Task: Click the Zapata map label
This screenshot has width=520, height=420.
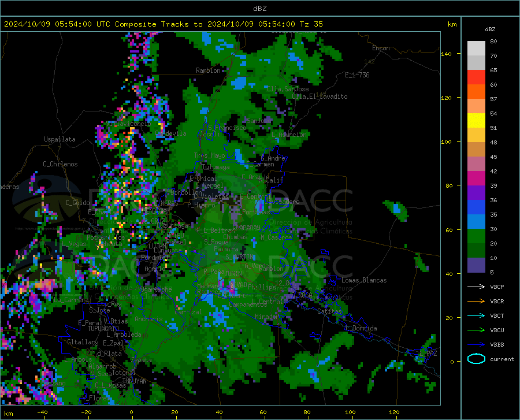Action: point(142,360)
